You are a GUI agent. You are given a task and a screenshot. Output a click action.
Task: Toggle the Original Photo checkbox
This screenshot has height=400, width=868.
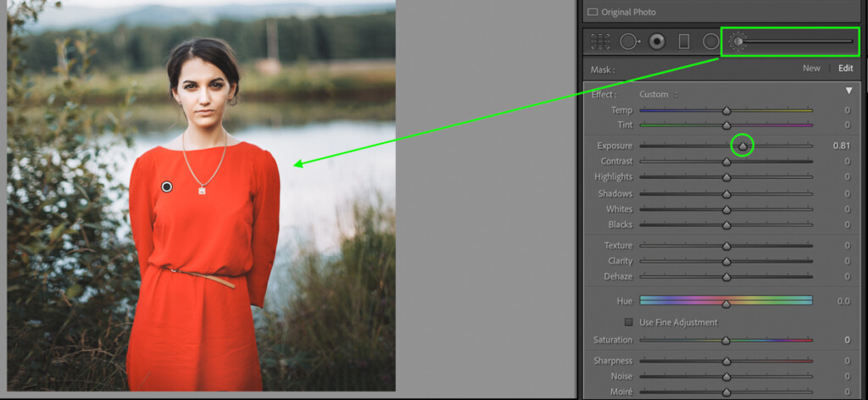[593, 12]
